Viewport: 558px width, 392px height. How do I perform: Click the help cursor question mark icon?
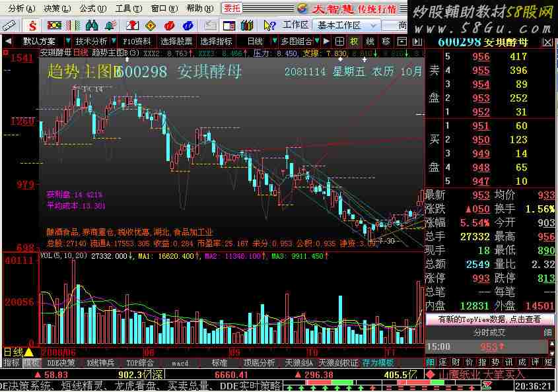[x=269, y=26]
